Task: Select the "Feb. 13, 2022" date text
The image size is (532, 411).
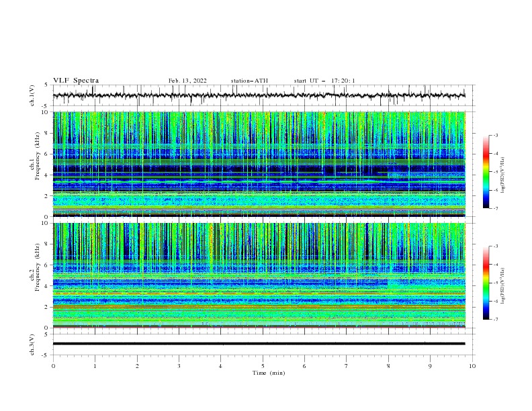Action: coord(187,81)
